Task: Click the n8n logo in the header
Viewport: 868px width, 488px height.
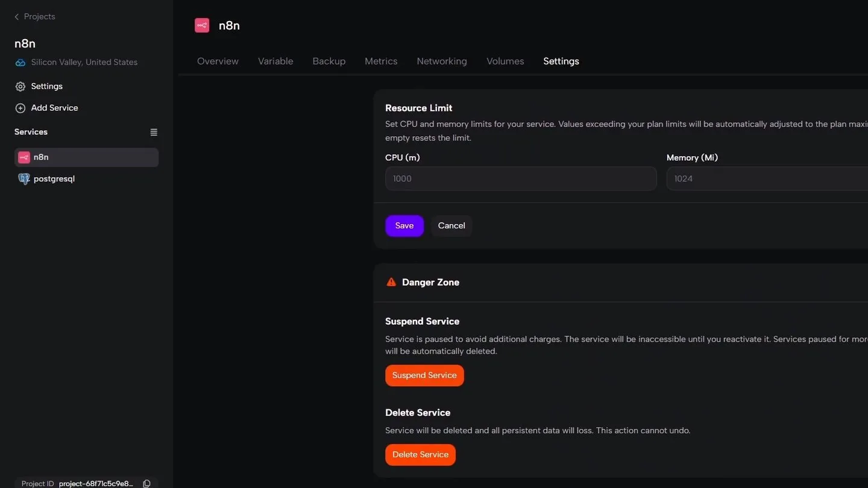Action: pos(202,25)
